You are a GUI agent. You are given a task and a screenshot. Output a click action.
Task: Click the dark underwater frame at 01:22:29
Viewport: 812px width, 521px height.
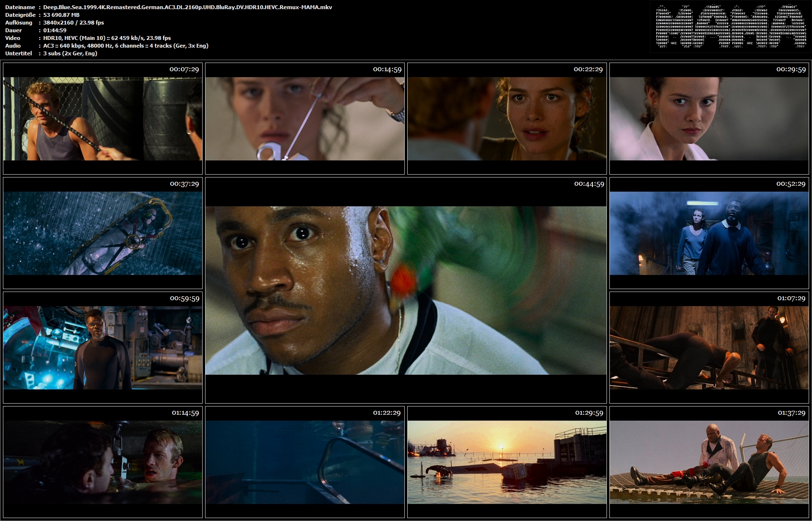click(x=305, y=462)
